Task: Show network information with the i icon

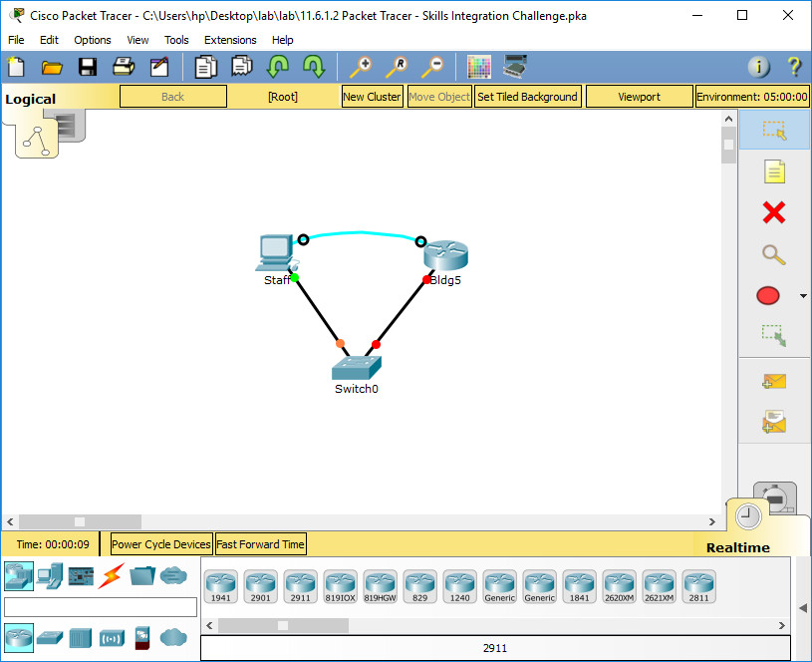Action: point(758,67)
